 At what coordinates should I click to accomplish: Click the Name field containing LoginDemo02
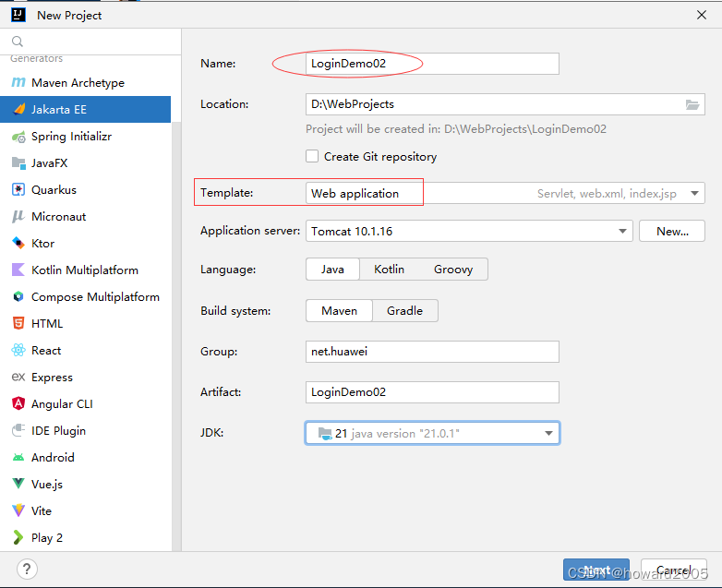pos(432,64)
